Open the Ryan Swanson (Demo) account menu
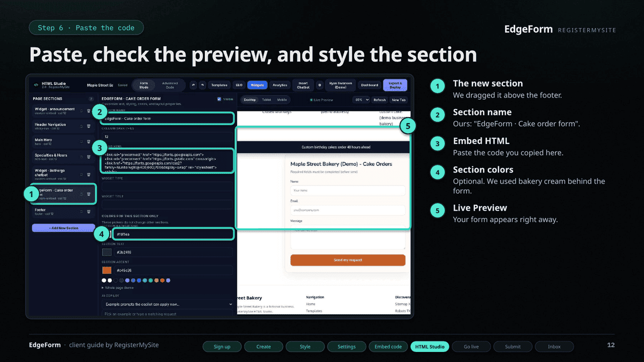The width and height of the screenshot is (644, 362). tap(341, 85)
